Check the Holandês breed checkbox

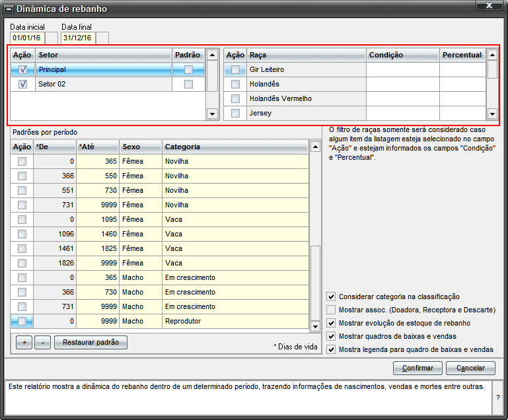235,84
